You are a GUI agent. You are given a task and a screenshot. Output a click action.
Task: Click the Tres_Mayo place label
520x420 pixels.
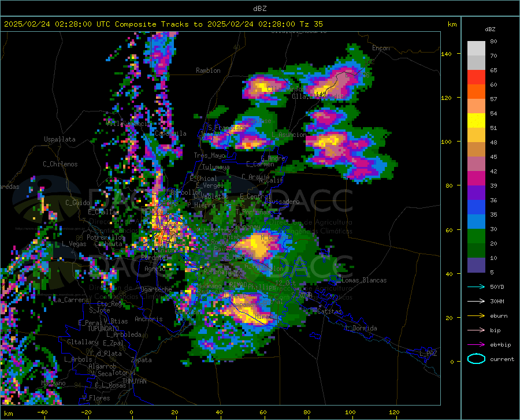click(x=209, y=155)
